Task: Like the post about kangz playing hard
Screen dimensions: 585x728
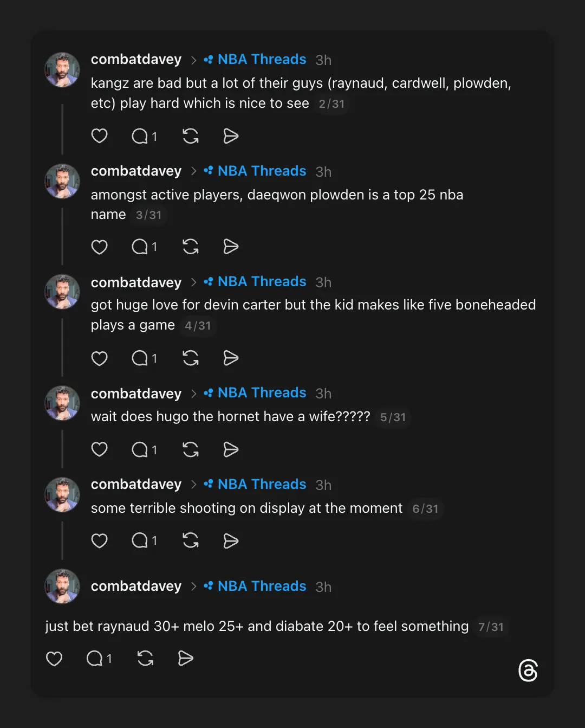Action: click(x=99, y=136)
